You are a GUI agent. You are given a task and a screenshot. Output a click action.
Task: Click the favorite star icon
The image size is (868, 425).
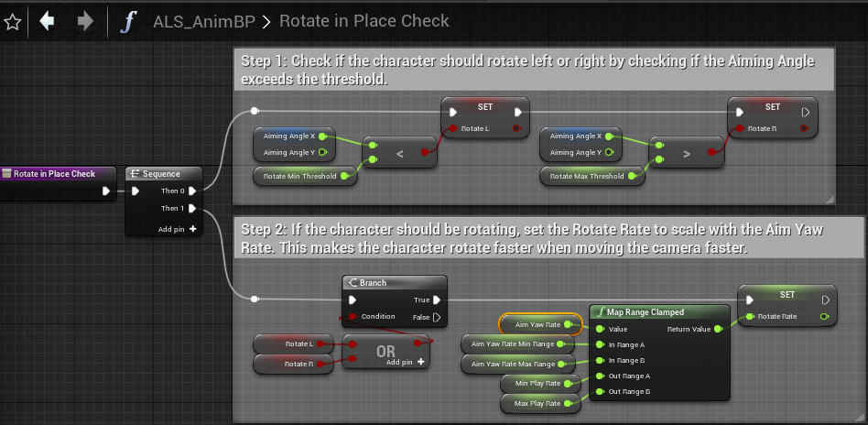(12, 21)
